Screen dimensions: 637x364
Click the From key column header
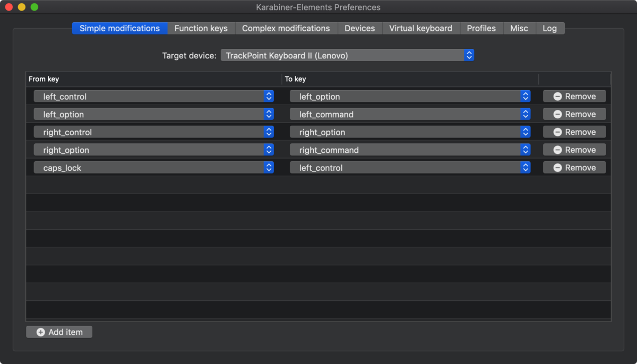(154, 79)
